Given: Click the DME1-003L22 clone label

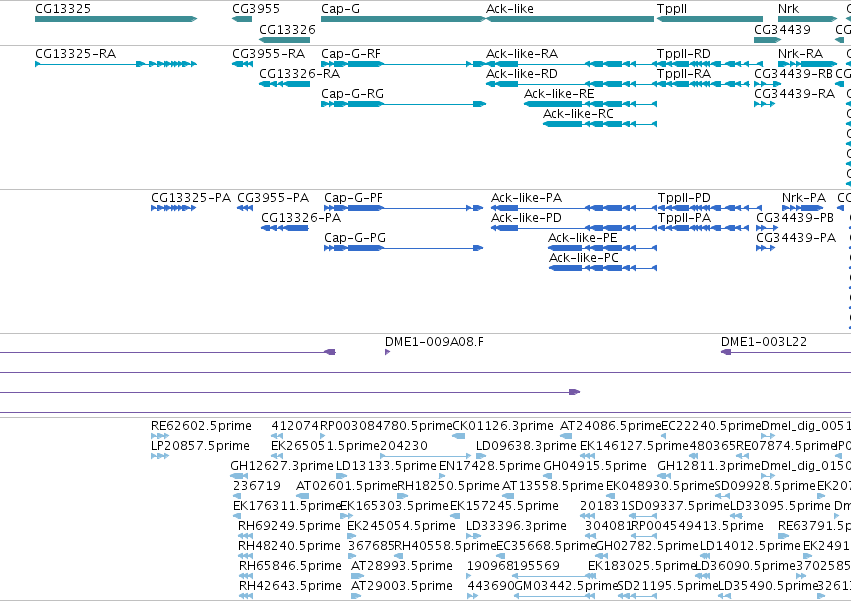Looking at the screenshot, I should coord(764,342).
